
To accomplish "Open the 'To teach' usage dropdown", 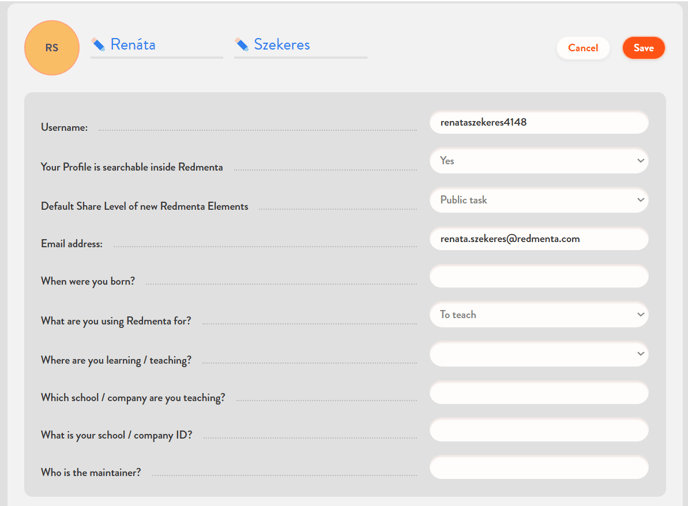I will [538, 315].
